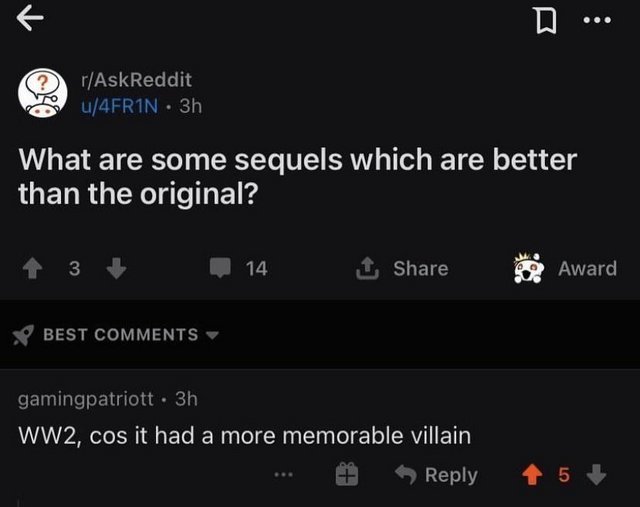
Task: Click the rocket sort icon
Action: (x=24, y=335)
